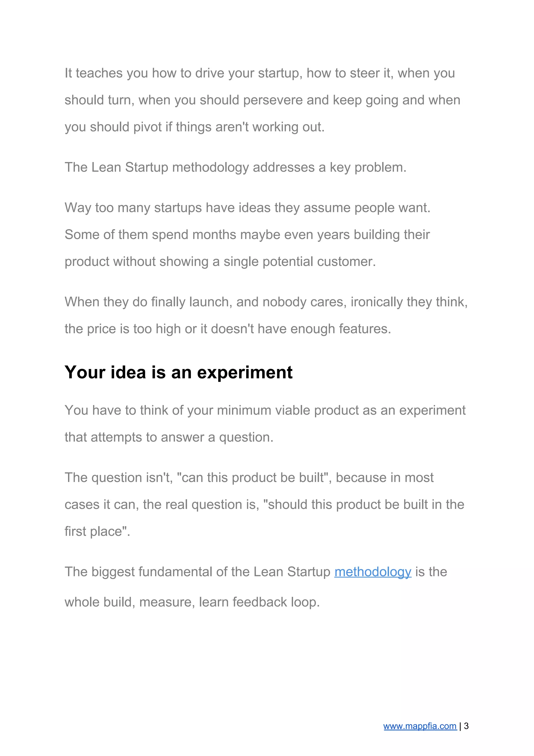Click the sentence about Lean Startup key problem
Image resolution: width=534 pixels, height=756 pixels.
pos(235,167)
